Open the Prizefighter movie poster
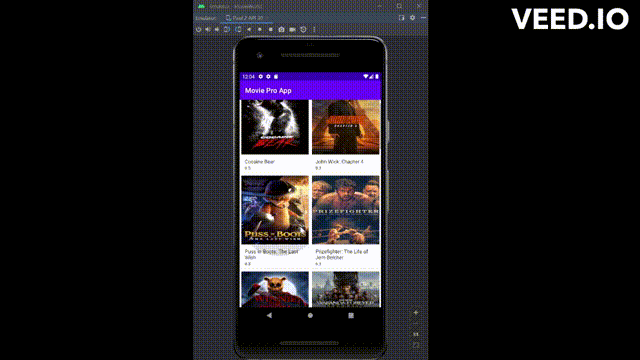 click(x=346, y=210)
